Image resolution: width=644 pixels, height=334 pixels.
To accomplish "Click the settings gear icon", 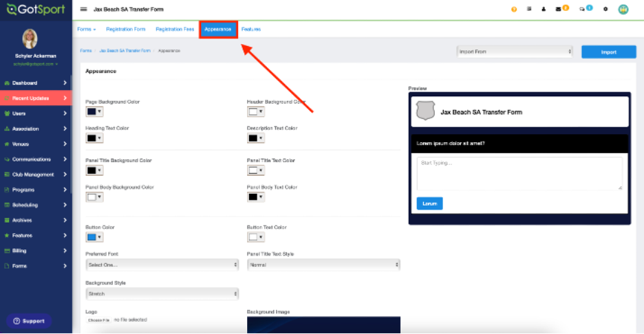I will point(605,9).
